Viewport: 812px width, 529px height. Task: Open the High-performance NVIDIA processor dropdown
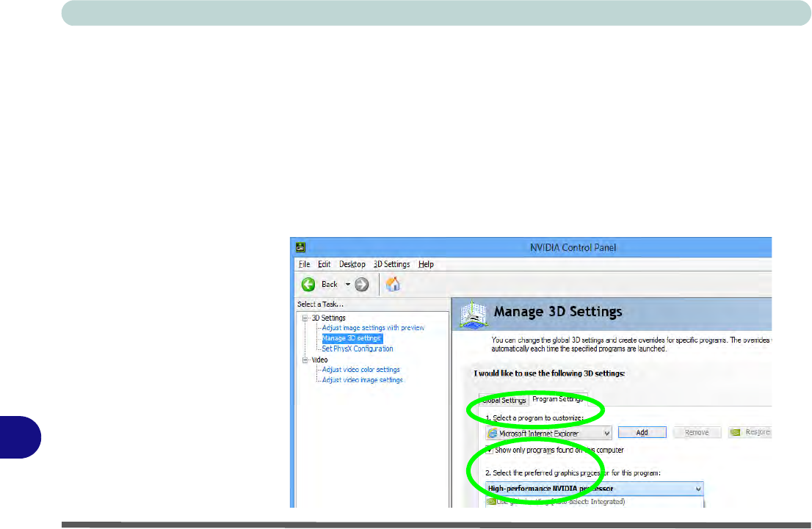pos(595,489)
